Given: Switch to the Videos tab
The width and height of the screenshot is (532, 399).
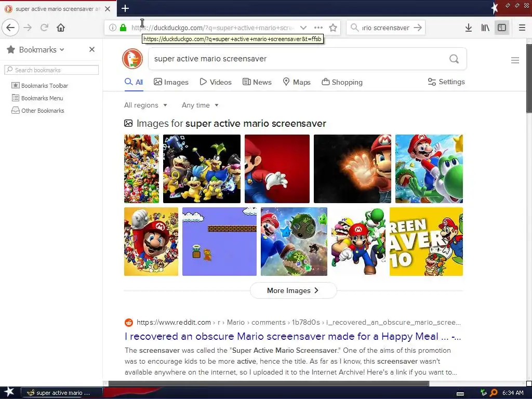Looking at the screenshot, I should coord(216,82).
